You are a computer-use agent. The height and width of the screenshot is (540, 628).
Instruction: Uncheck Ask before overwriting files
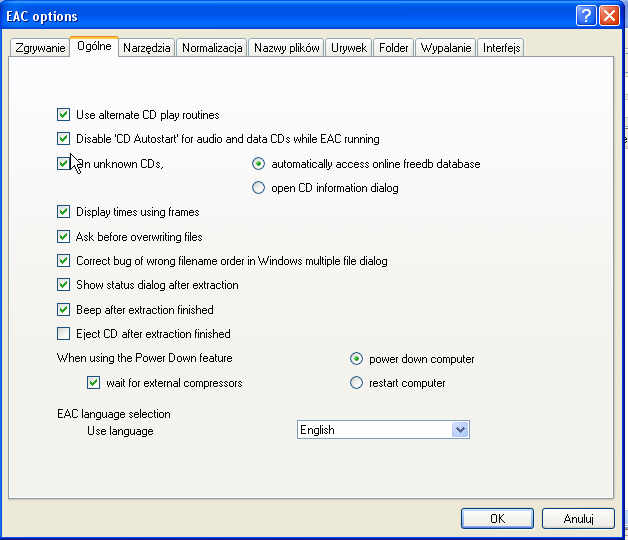tap(63, 236)
